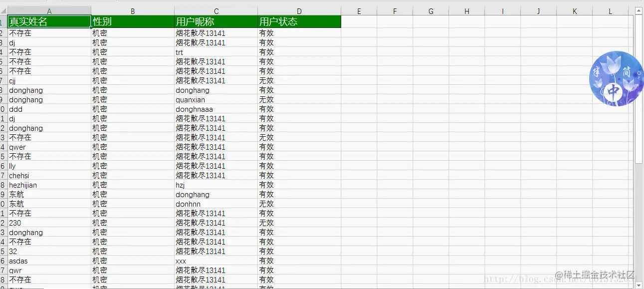
Task: Click the 用户状态 header cell
Action: (x=299, y=22)
